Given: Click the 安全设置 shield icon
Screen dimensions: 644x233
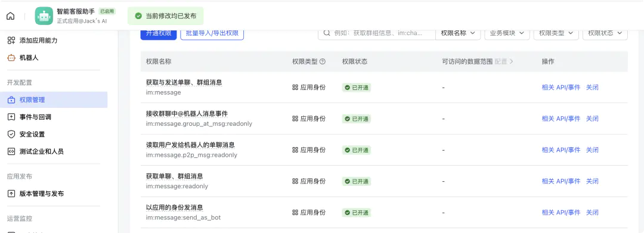Looking at the screenshot, I should (11, 134).
